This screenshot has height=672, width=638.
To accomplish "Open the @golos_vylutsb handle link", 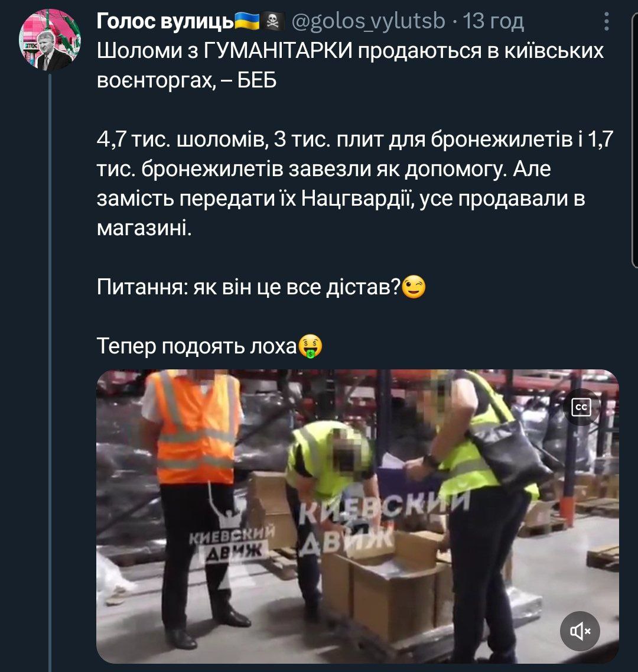I will click(368, 21).
